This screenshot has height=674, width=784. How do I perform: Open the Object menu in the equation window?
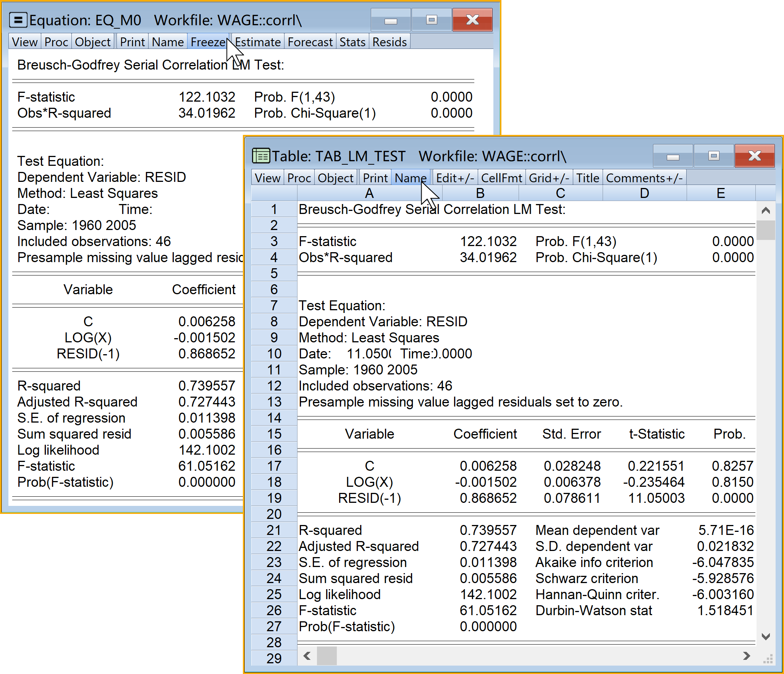(x=93, y=42)
